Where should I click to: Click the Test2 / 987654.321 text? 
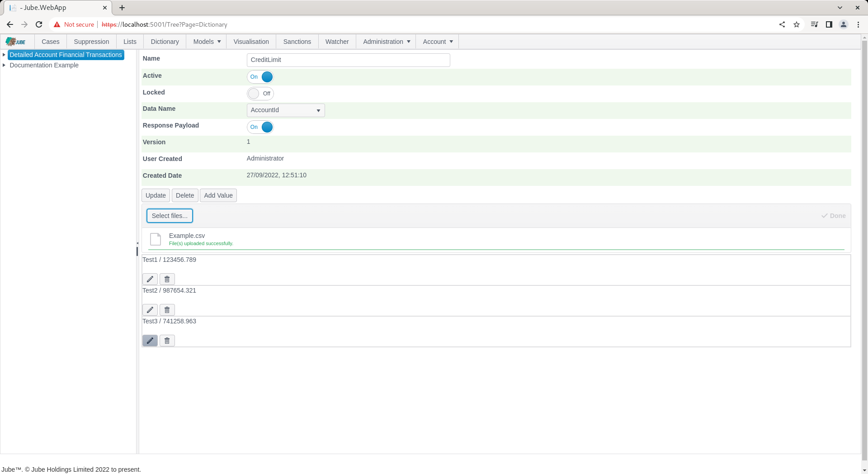click(170, 290)
